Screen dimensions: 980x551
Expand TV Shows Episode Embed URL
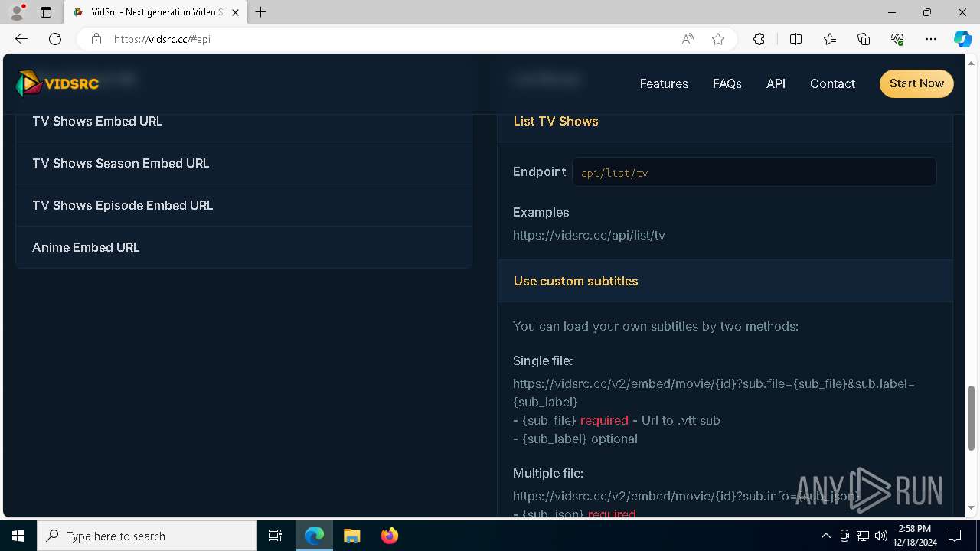243,205
